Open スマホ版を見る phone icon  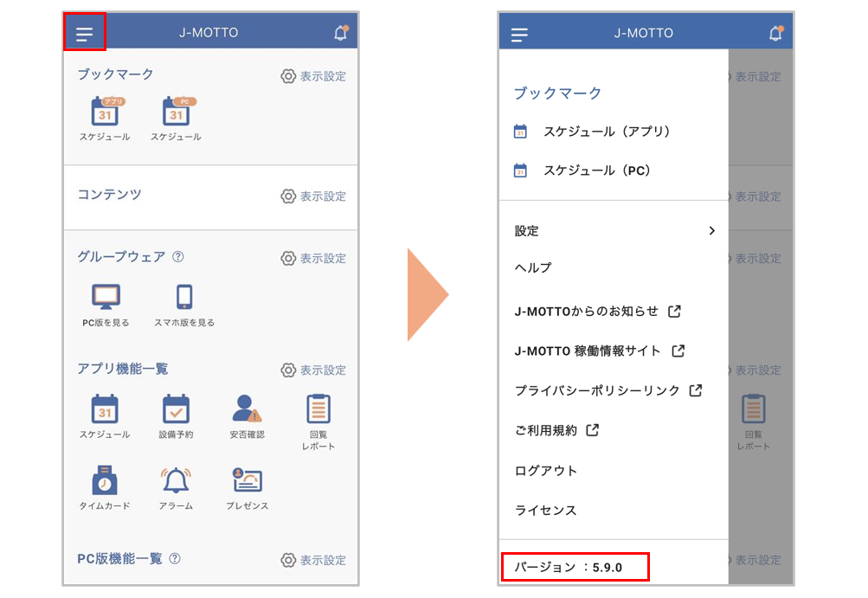pyautogui.click(x=184, y=298)
